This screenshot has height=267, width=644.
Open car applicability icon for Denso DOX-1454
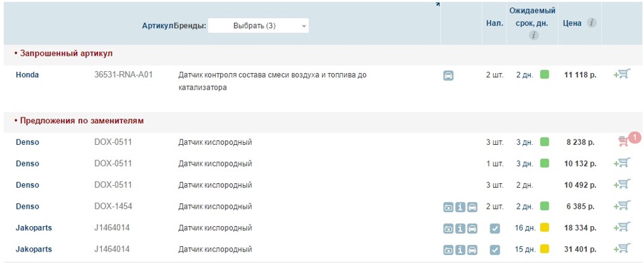pyautogui.click(x=472, y=207)
